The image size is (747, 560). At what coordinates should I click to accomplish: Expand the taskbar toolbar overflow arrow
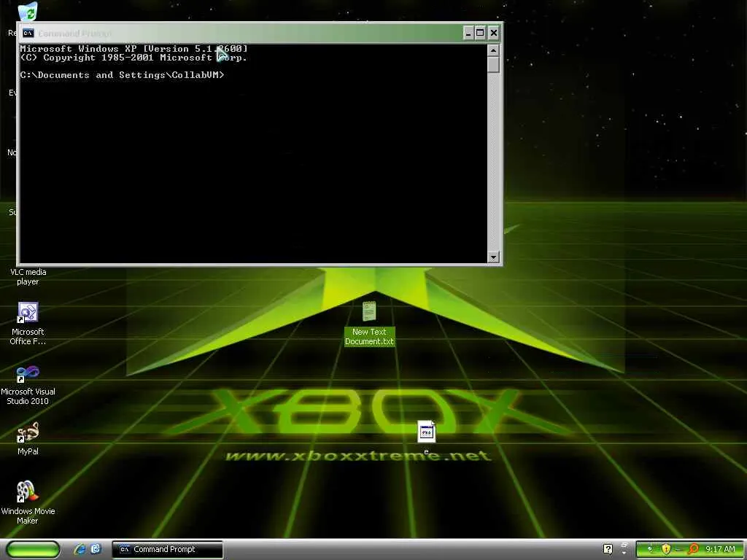pyautogui.click(x=624, y=553)
